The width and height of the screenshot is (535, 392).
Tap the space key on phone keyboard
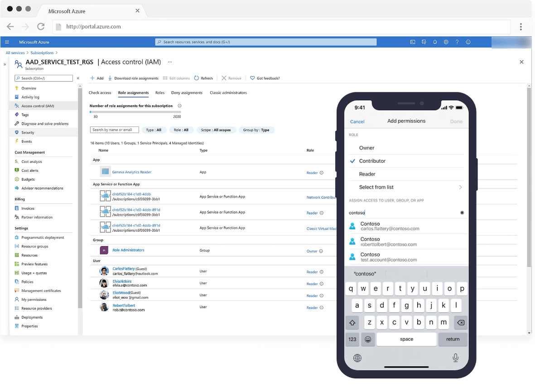pos(406,339)
